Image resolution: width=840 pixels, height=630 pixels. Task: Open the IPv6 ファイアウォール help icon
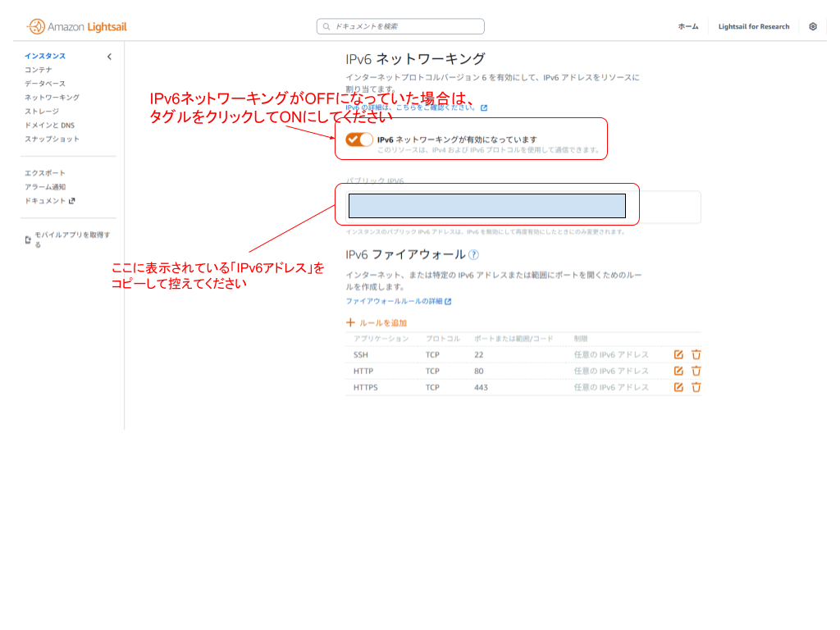pyautogui.click(x=474, y=255)
